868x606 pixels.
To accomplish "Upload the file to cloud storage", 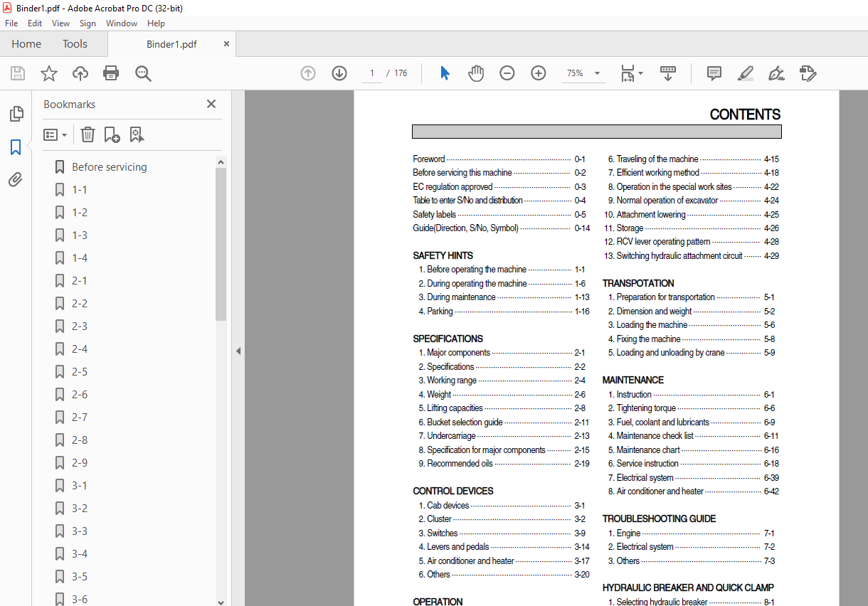I will coord(80,73).
